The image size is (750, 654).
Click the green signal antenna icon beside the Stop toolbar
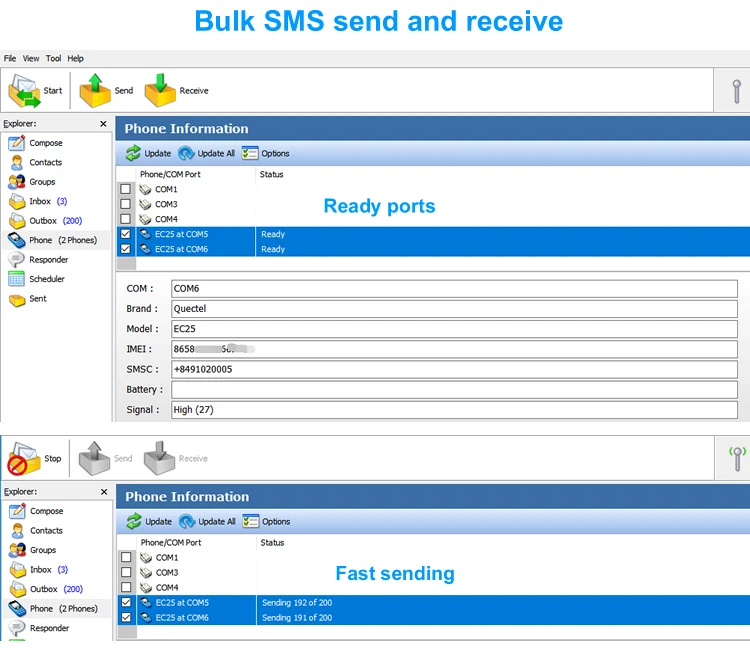[736, 459]
